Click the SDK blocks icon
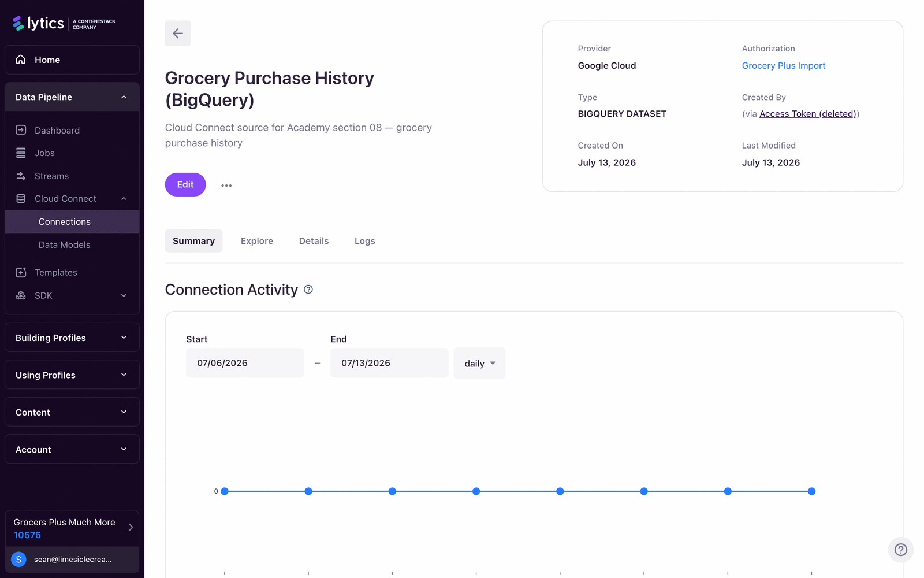This screenshot has width=924, height=578. [21, 295]
